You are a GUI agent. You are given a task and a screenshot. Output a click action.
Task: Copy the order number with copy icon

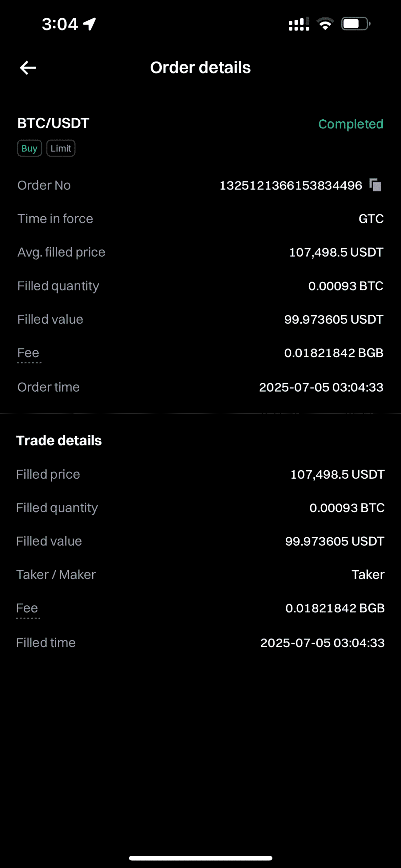[375, 185]
